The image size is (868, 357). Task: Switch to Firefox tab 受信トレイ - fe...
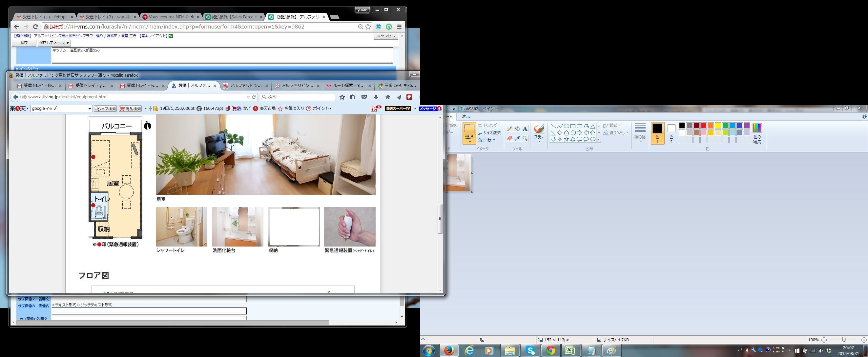(39, 86)
